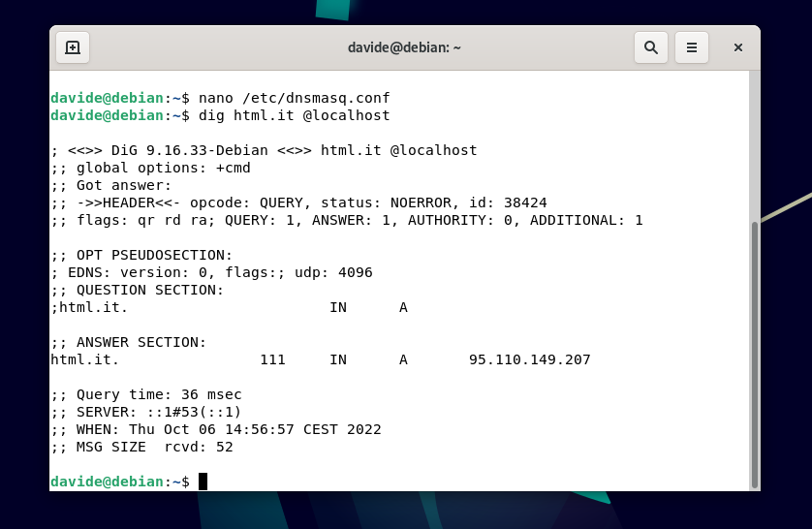The image size is (812, 529).
Task: Click the WHEN: Thu Oct 06 line
Action: 216,429
